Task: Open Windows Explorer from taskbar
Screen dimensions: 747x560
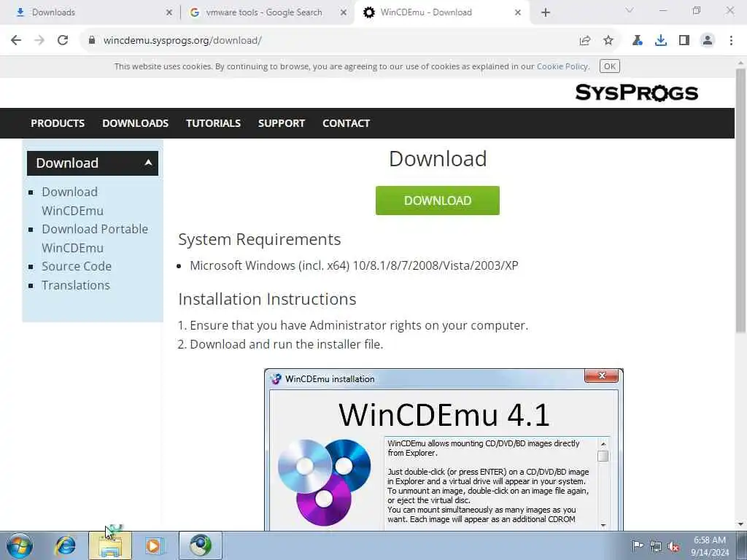Action: [110, 545]
